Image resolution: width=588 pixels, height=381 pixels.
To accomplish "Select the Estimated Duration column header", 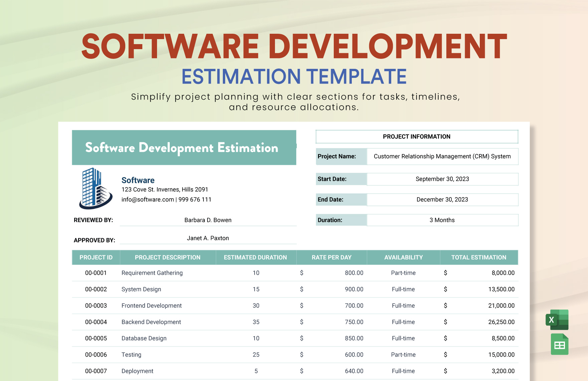I will (256, 257).
